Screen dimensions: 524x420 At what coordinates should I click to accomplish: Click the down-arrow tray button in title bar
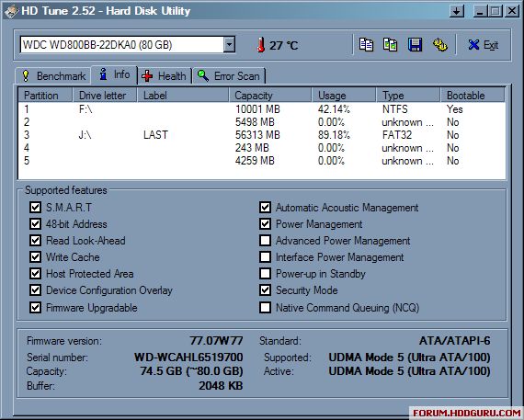457,11
